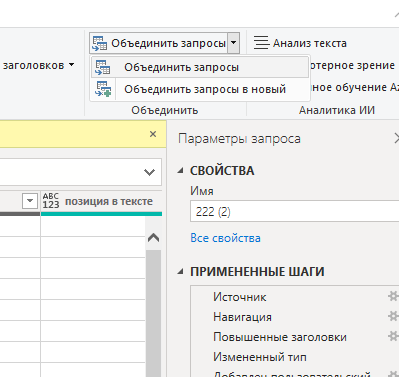The height and width of the screenshot is (377, 399).
Task: Click the Объединить запросы ribbon button
Action: (x=159, y=43)
